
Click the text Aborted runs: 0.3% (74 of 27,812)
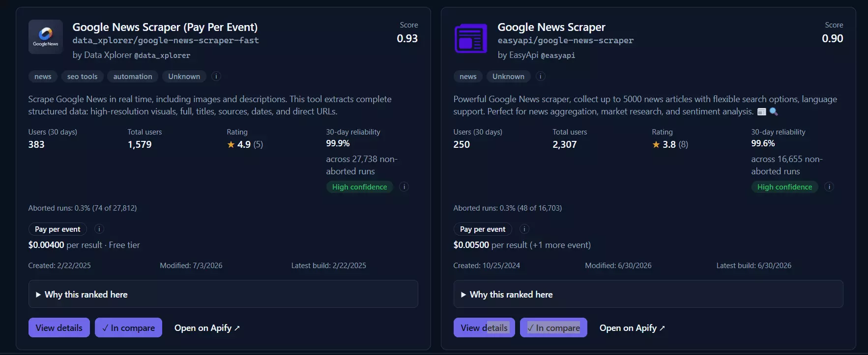(x=83, y=208)
